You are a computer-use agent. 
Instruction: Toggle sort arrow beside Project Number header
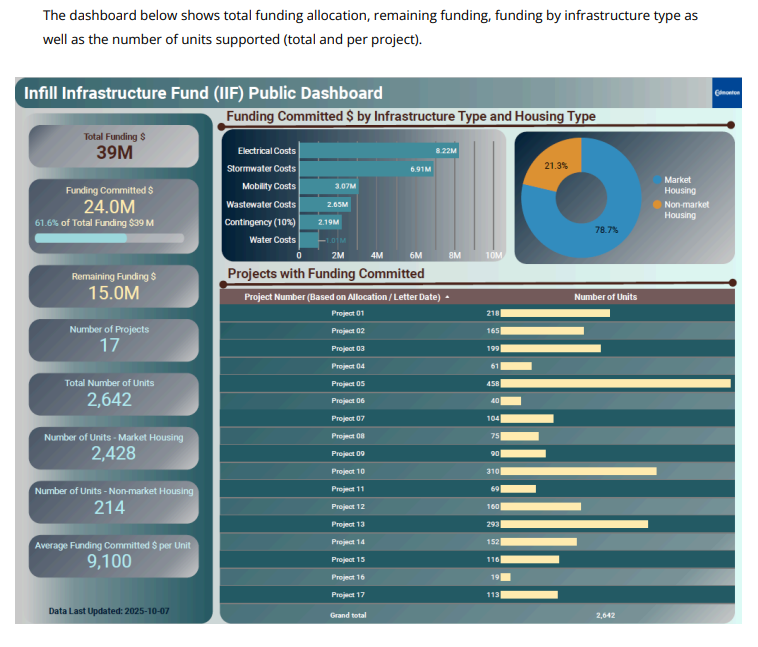(448, 297)
